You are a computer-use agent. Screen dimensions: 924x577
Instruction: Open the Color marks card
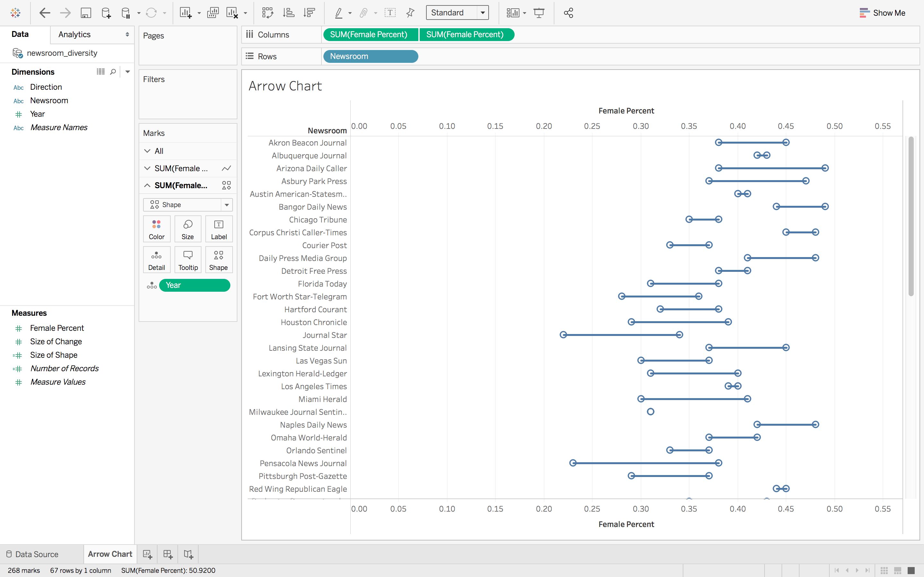click(x=157, y=229)
